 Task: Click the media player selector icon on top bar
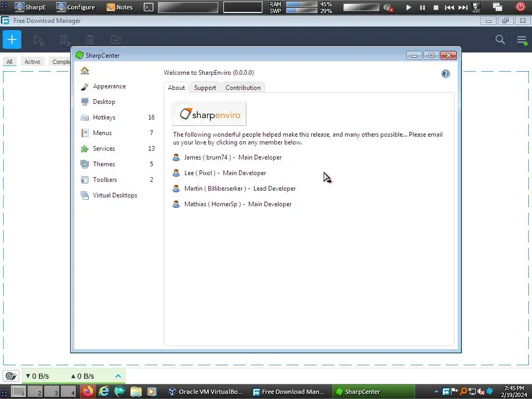476,7
